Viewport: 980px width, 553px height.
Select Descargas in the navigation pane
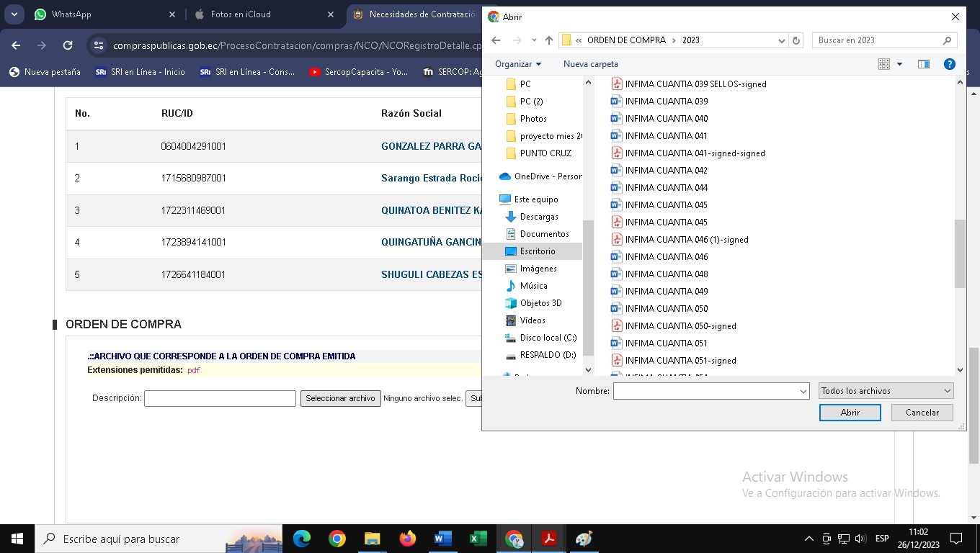point(538,217)
